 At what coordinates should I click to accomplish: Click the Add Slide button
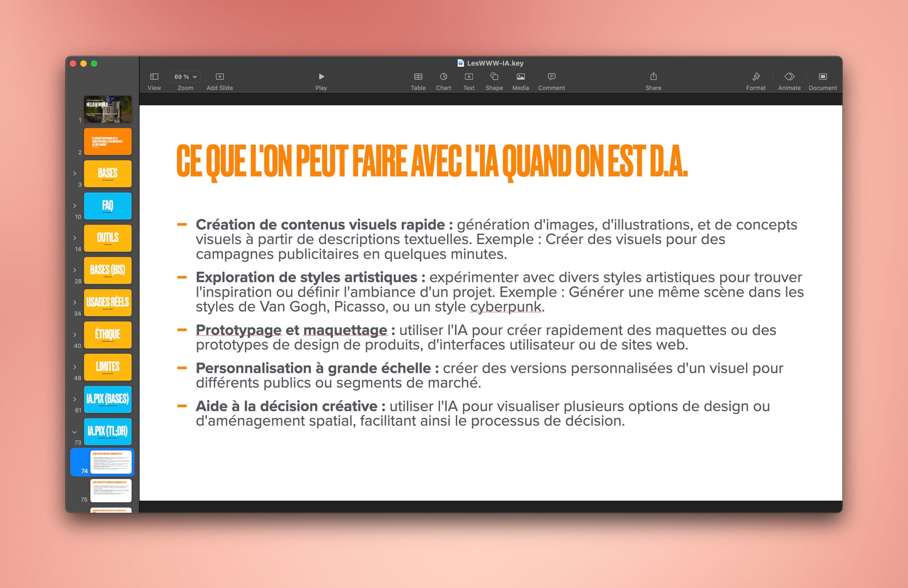(x=218, y=76)
